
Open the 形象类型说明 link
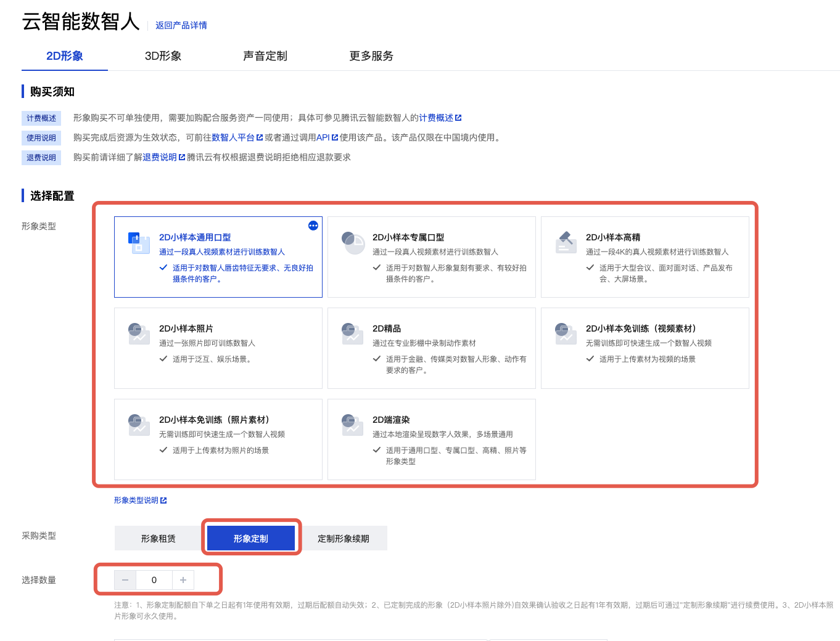coord(140,500)
